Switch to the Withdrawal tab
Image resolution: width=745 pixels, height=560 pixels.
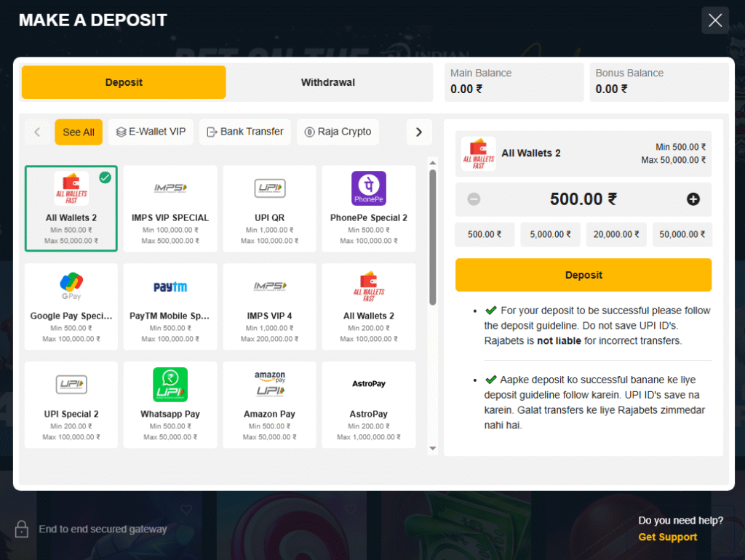328,82
